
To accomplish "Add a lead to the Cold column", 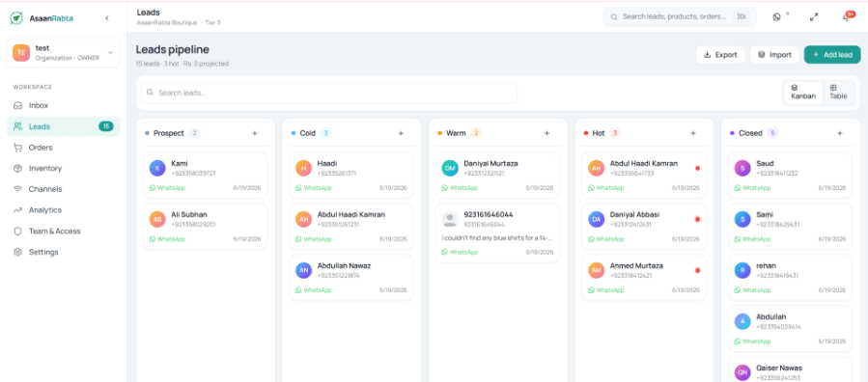I will [401, 133].
